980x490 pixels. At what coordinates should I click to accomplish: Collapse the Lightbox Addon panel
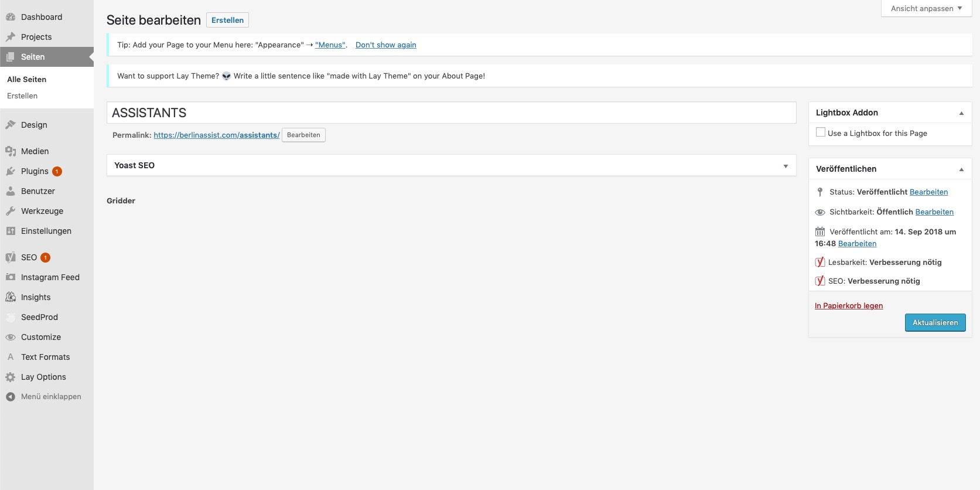(x=961, y=113)
